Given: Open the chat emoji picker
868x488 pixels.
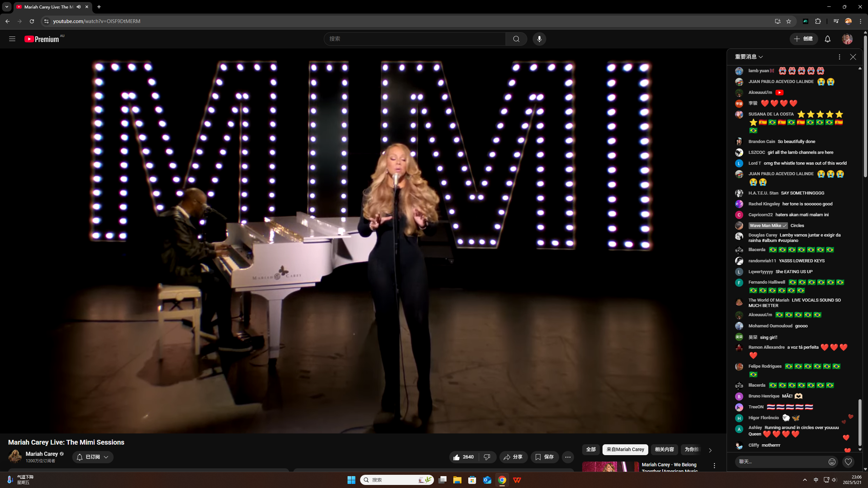Looking at the screenshot, I should (832, 462).
